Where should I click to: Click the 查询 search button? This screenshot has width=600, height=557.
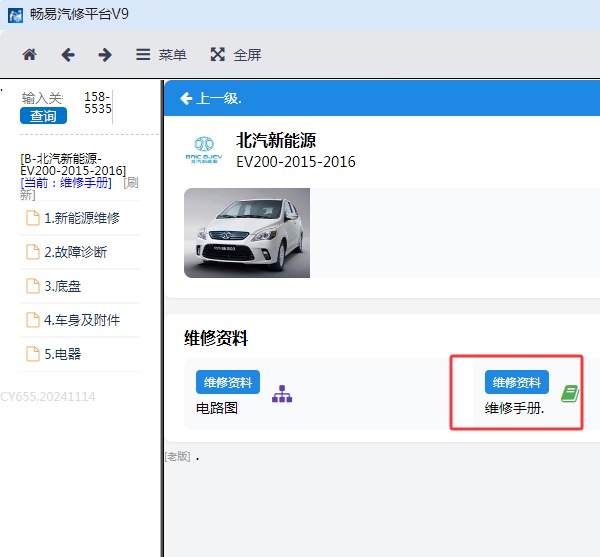[43, 116]
